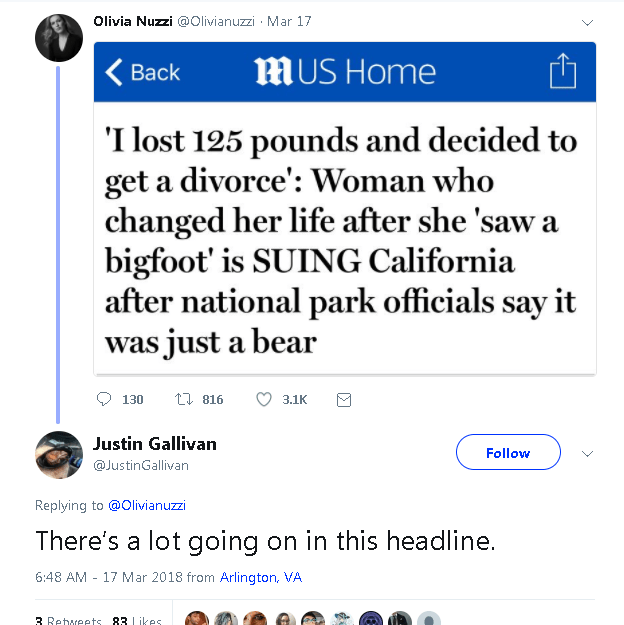Retweet Olivia Nuzzi's tweet

183,399
